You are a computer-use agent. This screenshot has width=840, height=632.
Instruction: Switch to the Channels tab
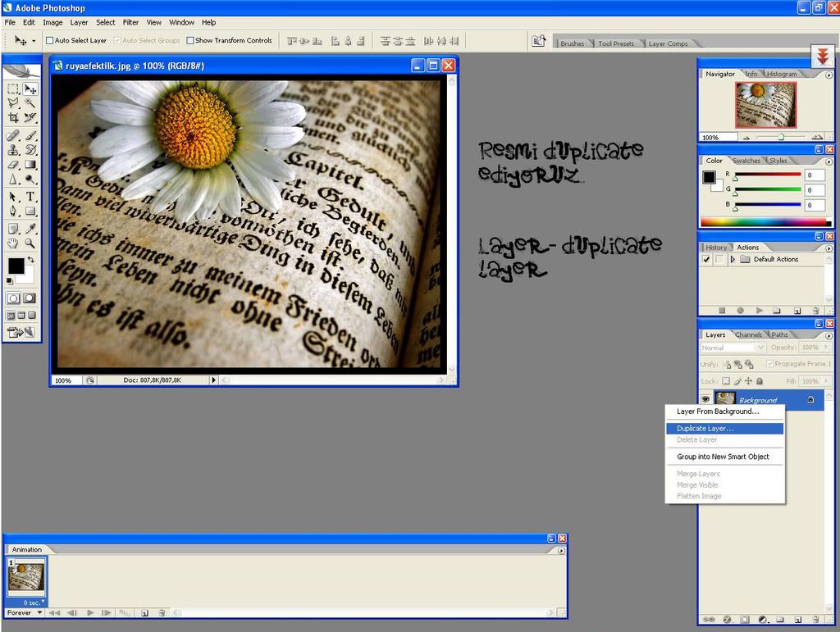[748, 335]
